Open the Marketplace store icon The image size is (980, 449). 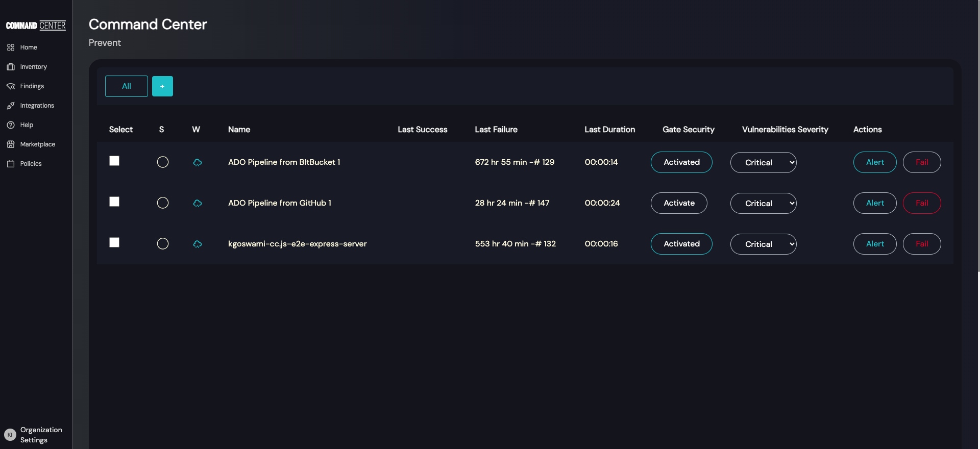[11, 144]
